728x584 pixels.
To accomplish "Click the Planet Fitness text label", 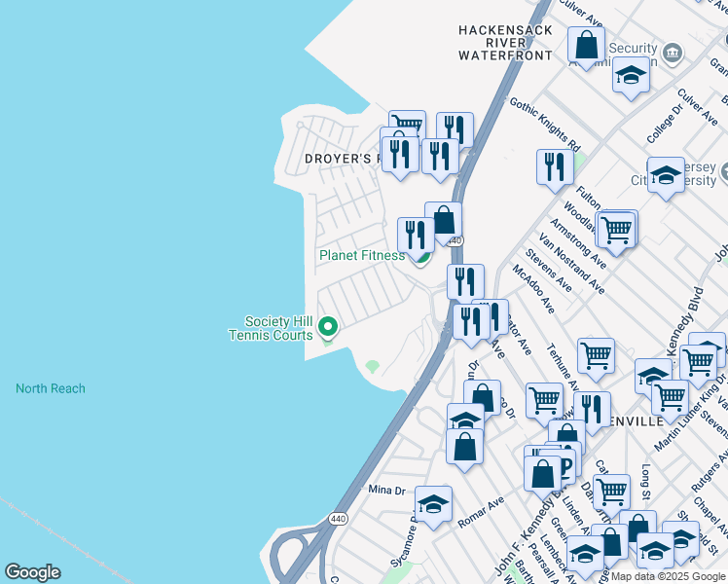I will point(361,256).
